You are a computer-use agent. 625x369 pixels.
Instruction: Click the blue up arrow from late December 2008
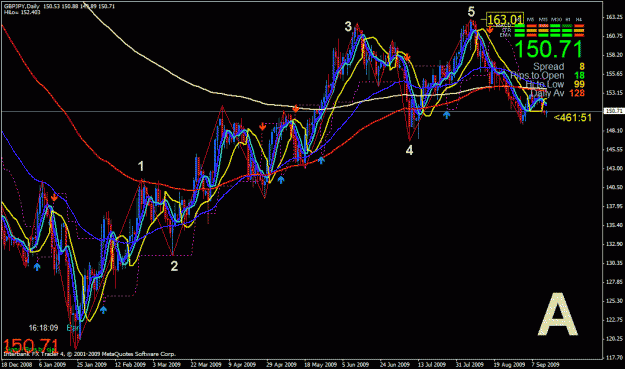(x=37, y=267)
